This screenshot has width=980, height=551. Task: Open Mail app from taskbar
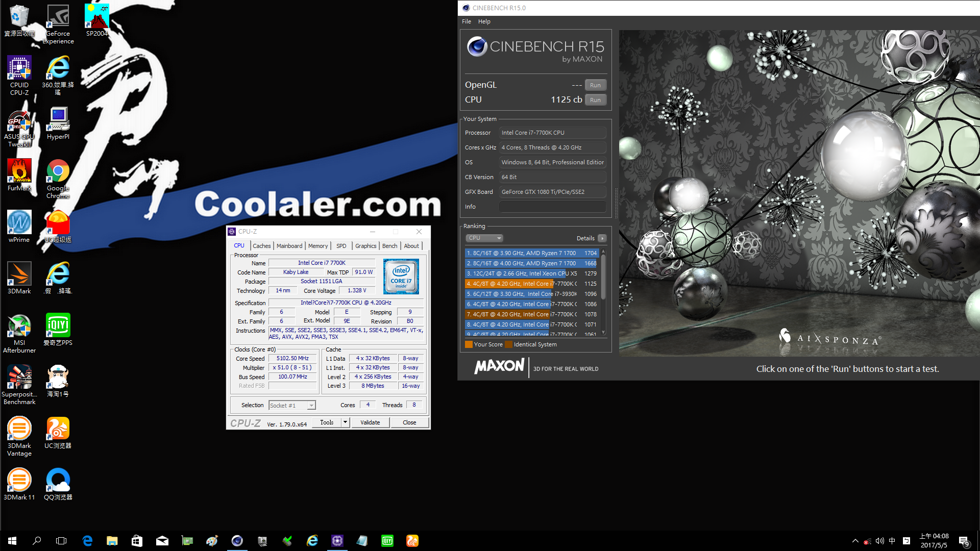coord(162,541)
